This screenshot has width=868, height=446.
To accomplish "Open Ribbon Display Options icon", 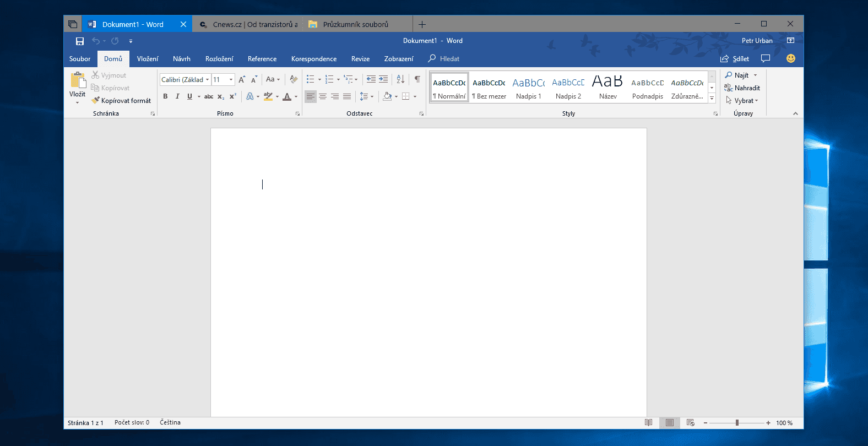I will pos(790,41).
